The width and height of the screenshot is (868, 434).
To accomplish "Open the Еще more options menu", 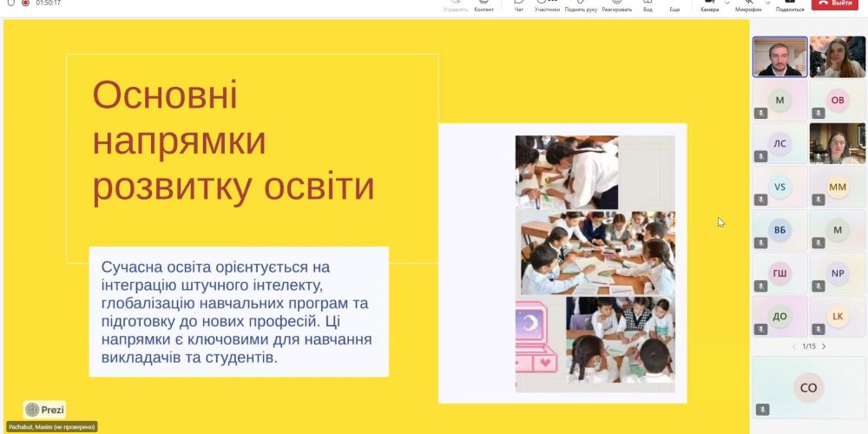I will 674,4.
